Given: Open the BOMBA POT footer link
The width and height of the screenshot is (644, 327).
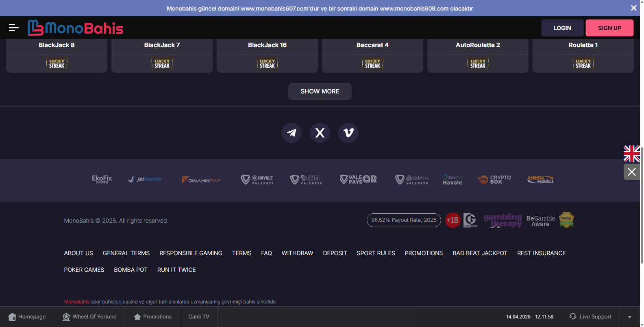Looking at the screenshot, I should coord(131,270).
